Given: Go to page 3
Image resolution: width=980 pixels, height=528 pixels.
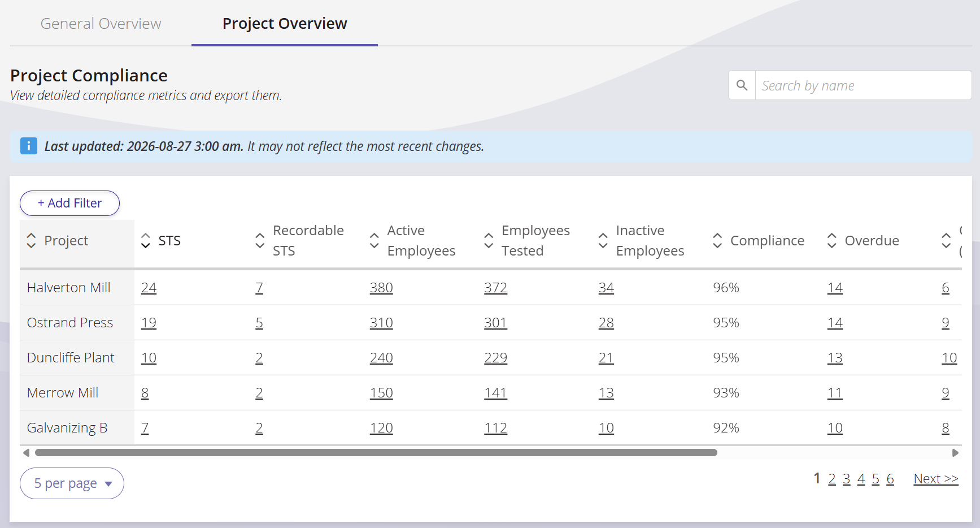Looking at the screenshot, I should [x=846, y=479].
